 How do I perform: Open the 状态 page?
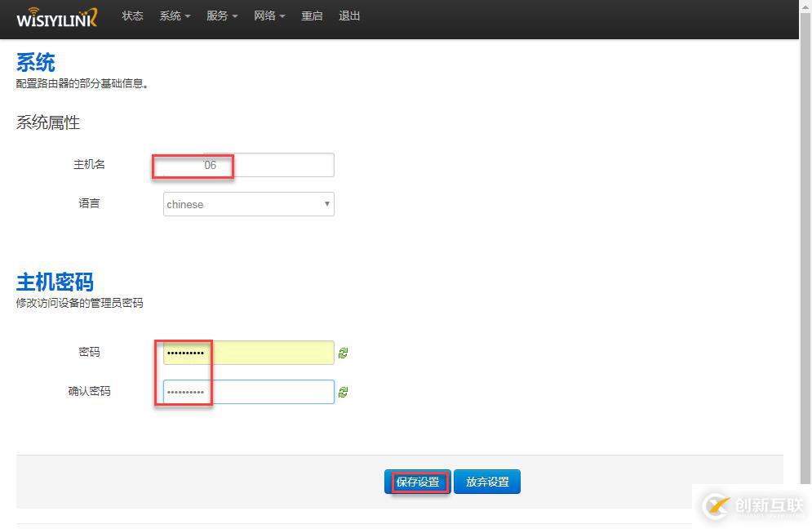pyautogui.click(x=132, y=16)
